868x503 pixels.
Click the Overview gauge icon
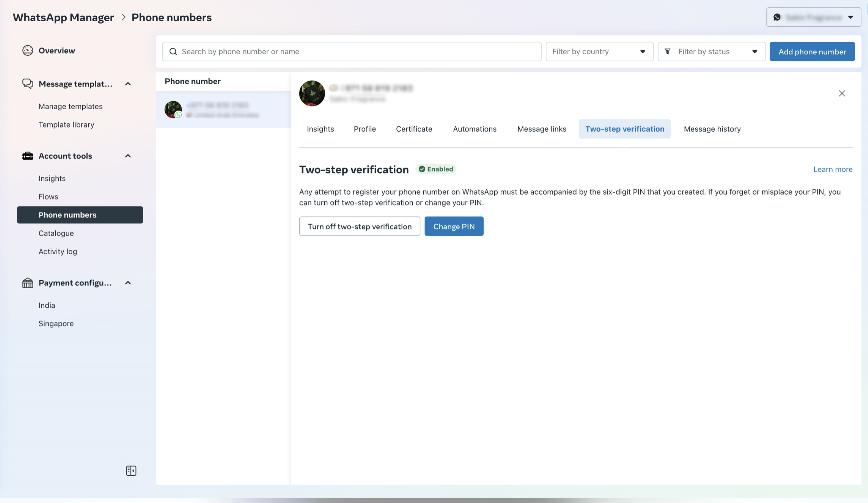click(28, 51)
